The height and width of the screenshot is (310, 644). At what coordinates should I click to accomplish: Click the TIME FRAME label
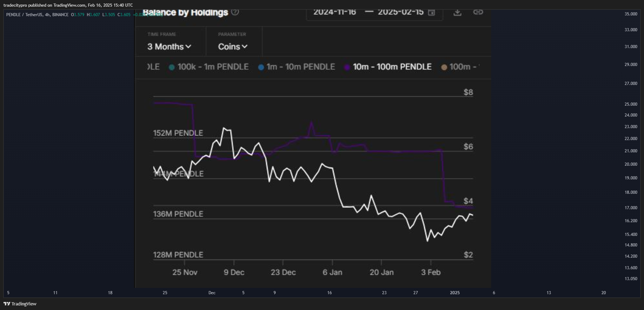coord(162,34)
